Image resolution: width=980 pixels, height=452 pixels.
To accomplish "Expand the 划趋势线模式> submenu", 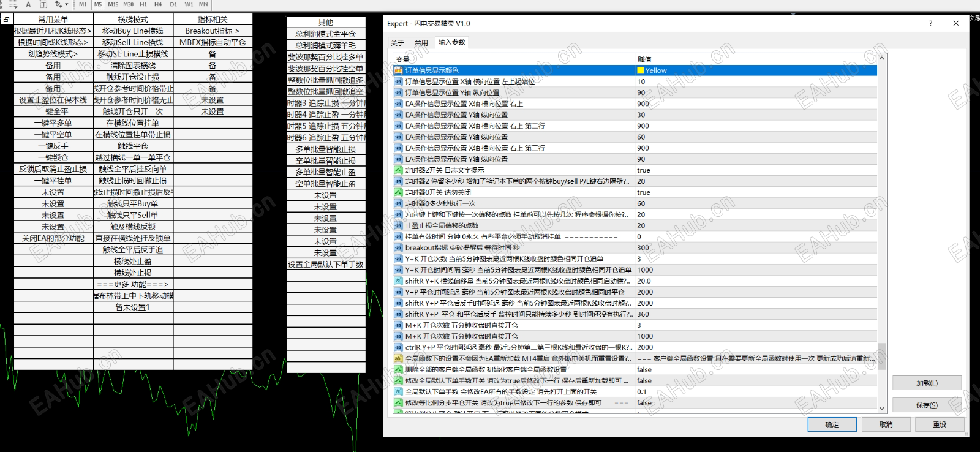I will pyautogui.click(x=53, y=54).
